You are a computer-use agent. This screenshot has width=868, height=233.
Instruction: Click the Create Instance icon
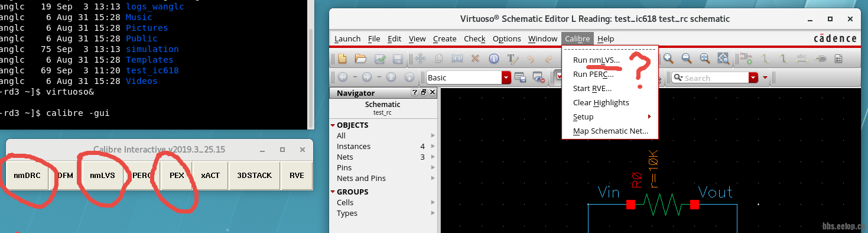point(746,59)
